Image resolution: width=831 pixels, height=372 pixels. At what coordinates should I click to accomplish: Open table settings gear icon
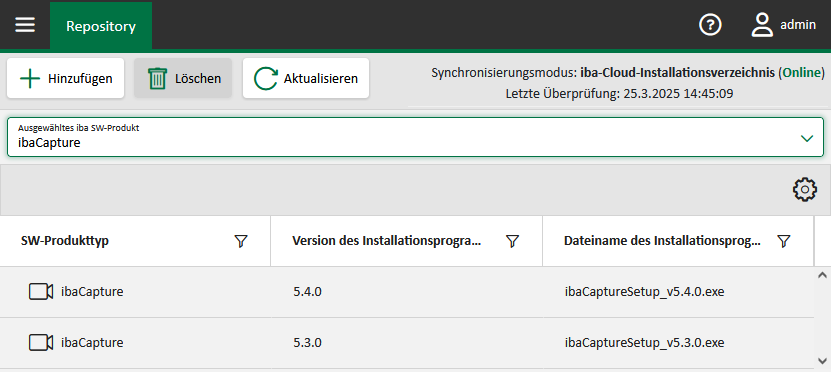point(805,190)
